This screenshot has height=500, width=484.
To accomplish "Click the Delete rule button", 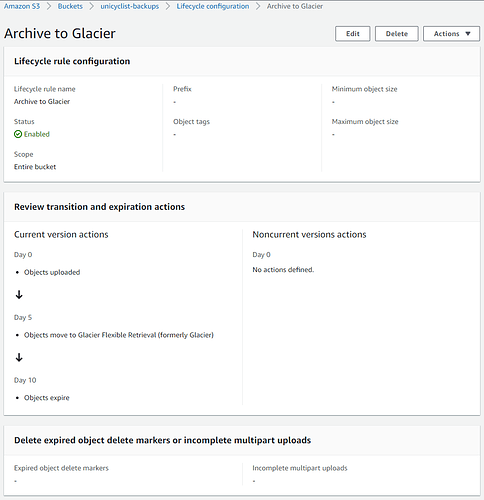I will pyautogui.click(x=397, y=34).
